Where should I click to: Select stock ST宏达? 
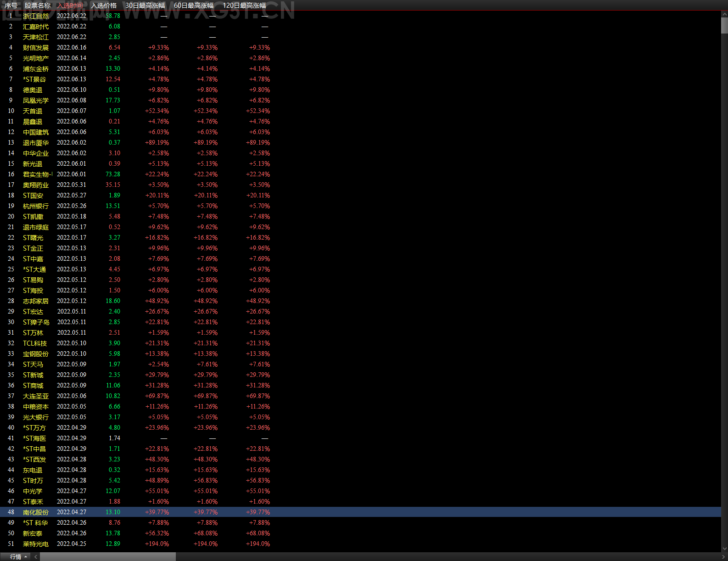(x=33, y=312)
